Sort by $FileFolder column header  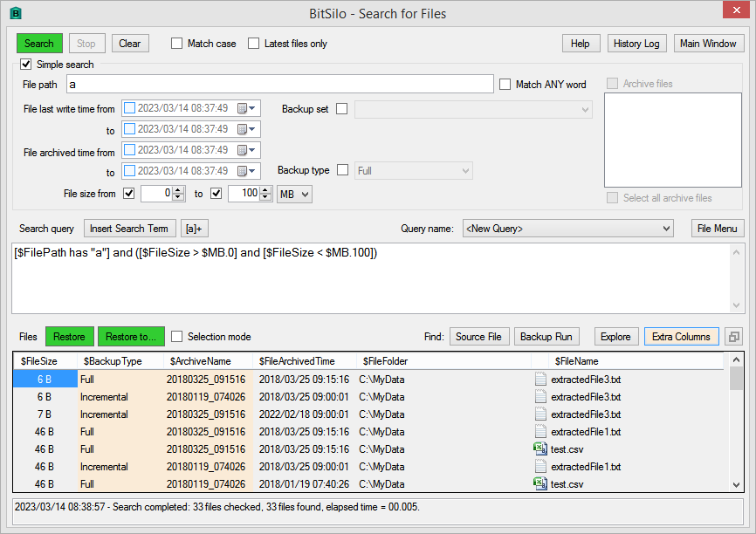click(443, 361)
